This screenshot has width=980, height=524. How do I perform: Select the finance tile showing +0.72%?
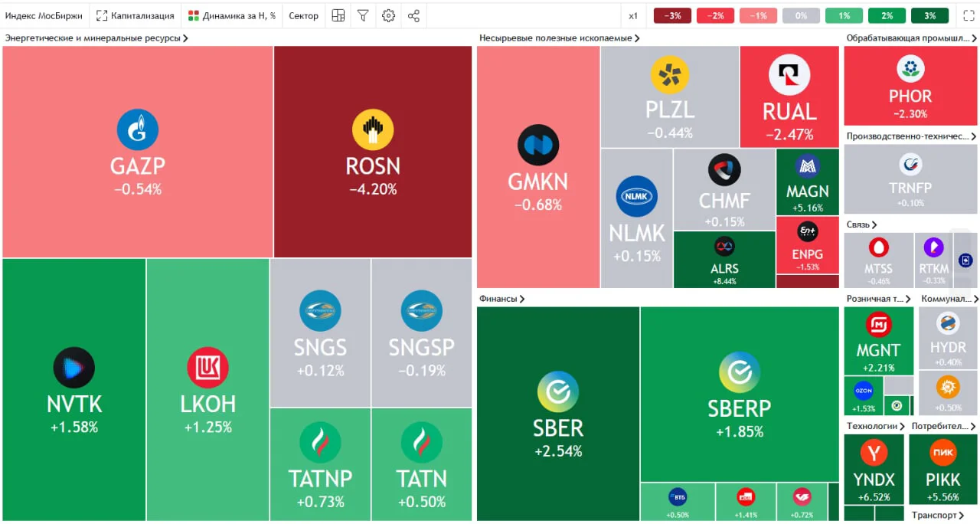802,502
